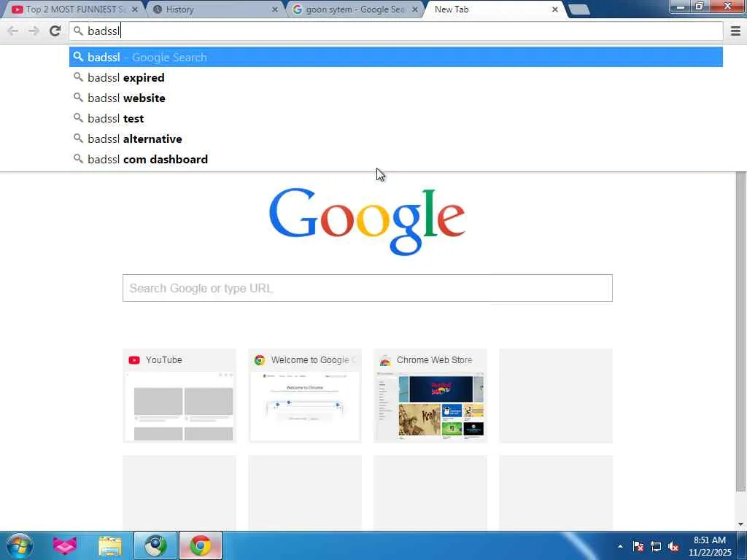Switch to the 'goon sytem - Google Search' tab
The width and height of the screenshot is (747, 560).
click(355, 9)
